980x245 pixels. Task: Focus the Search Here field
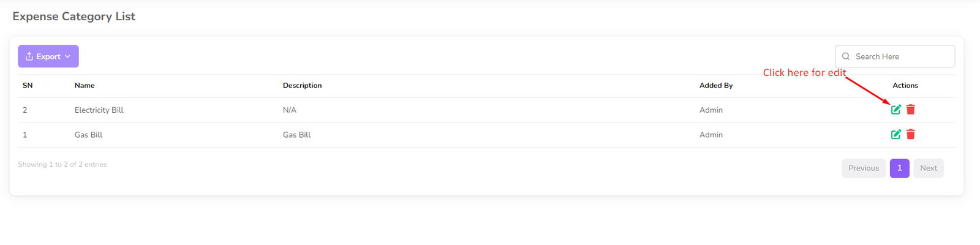pos(900,56)
